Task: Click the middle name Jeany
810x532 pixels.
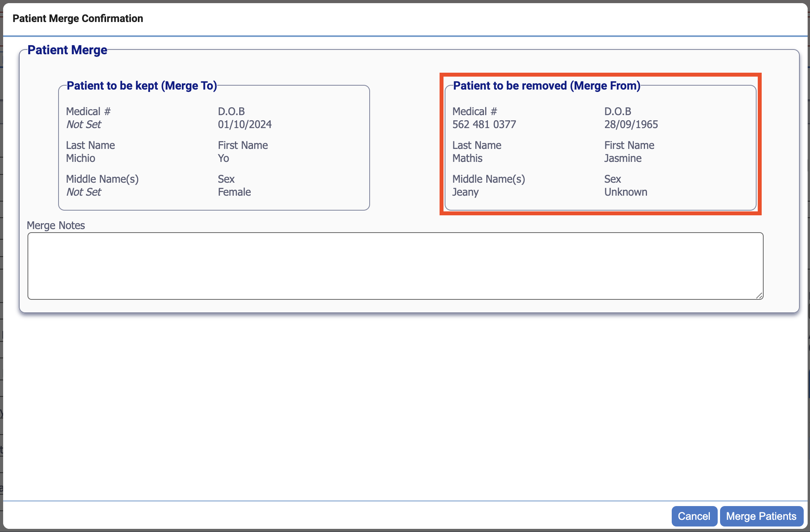Action: click(x=465, y=192)
